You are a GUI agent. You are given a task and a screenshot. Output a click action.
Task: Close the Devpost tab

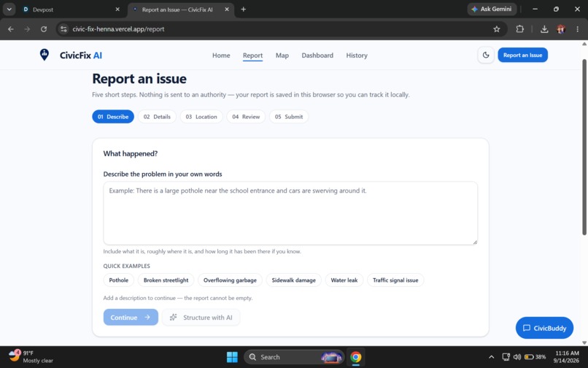click(117, 9)
